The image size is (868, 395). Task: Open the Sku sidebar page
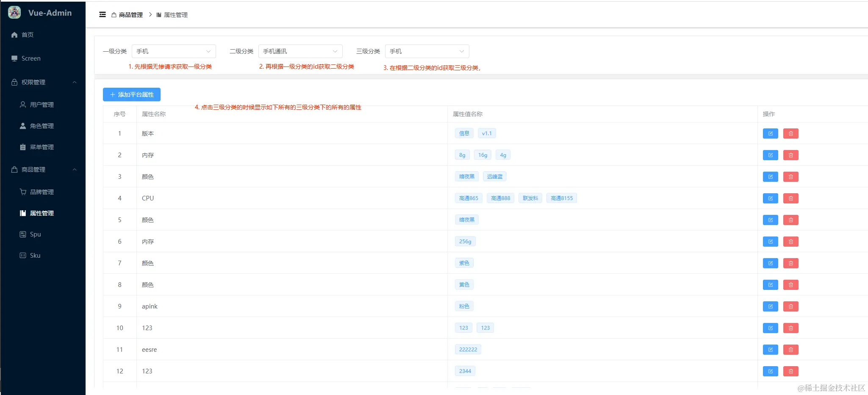coord(43,256)
